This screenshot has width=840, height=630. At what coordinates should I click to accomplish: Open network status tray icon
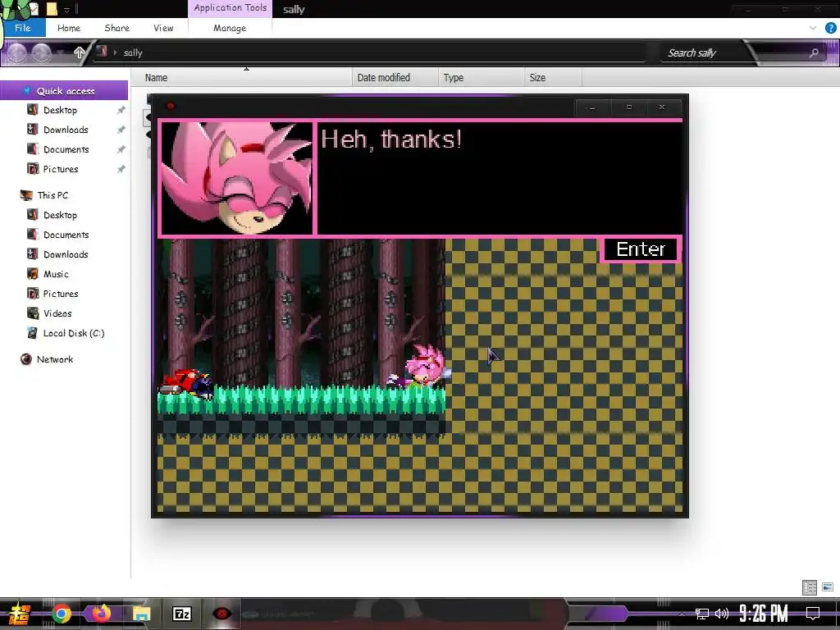tap(702, 614)
